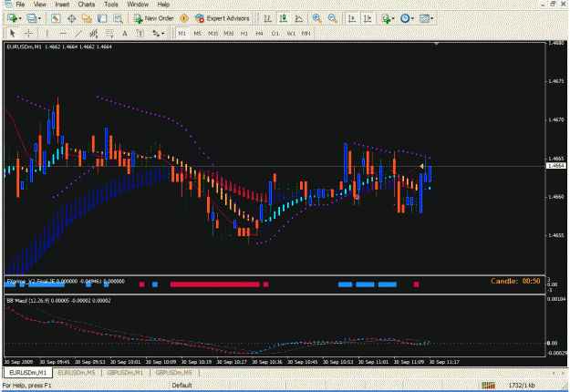Toggle Auto Scroll to latest bar
The image size is (570, 392).
point(352,18)
